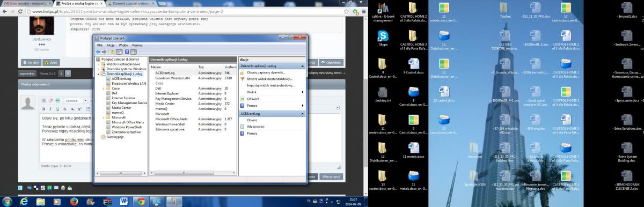This screenshot has width=644, height=207.
Task: Open the Pomoc menu in Podgląd zdarzeń
Action: (x=137, y=46)
